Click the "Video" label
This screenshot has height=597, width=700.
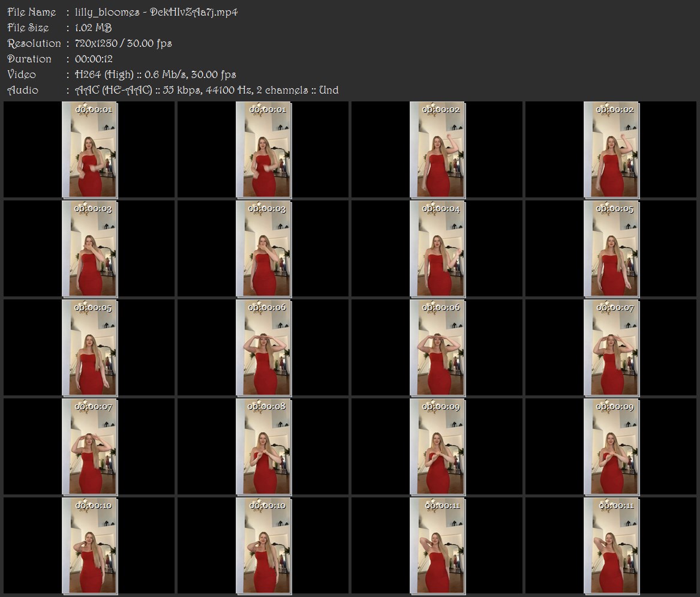(22, 74)
